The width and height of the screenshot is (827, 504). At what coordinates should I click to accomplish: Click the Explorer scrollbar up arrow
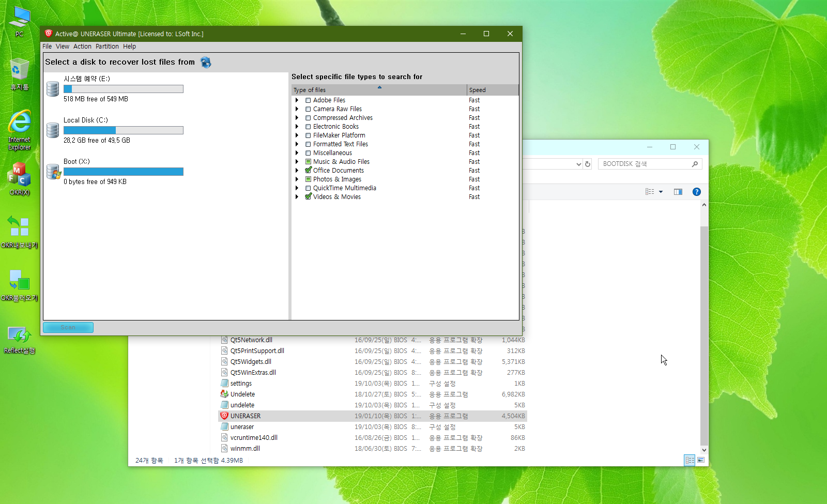[x=704, y=205]
